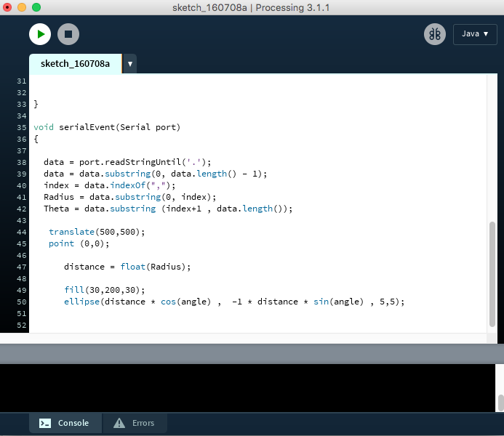The image size is (504, 436).
Task: Click inside the black console output area
Action: pyautogui.click(x=247, y=388)
